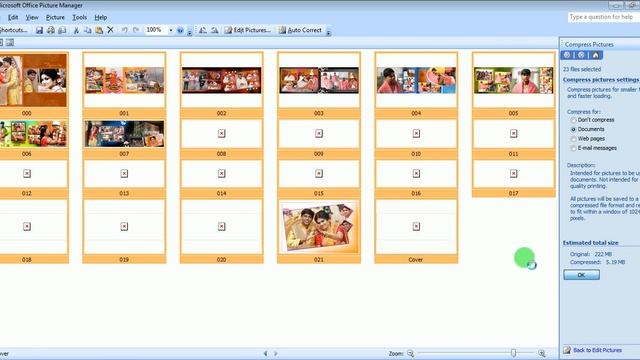640x360 pixels.
Task: Open the Tools menu
Action: click(79, 17)
